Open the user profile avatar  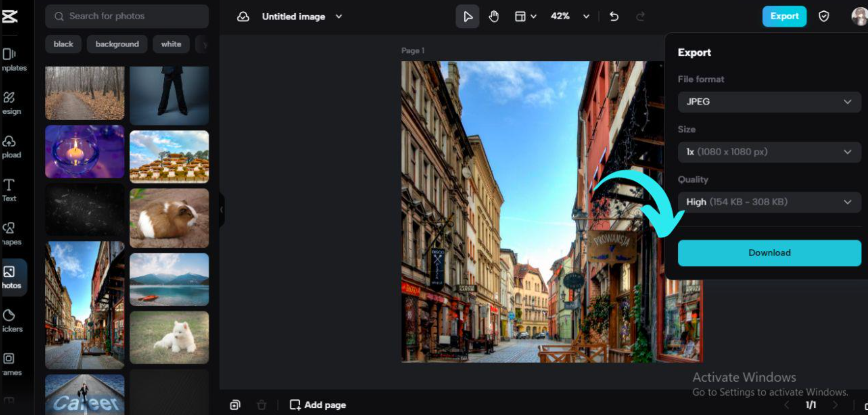(860, 17)
